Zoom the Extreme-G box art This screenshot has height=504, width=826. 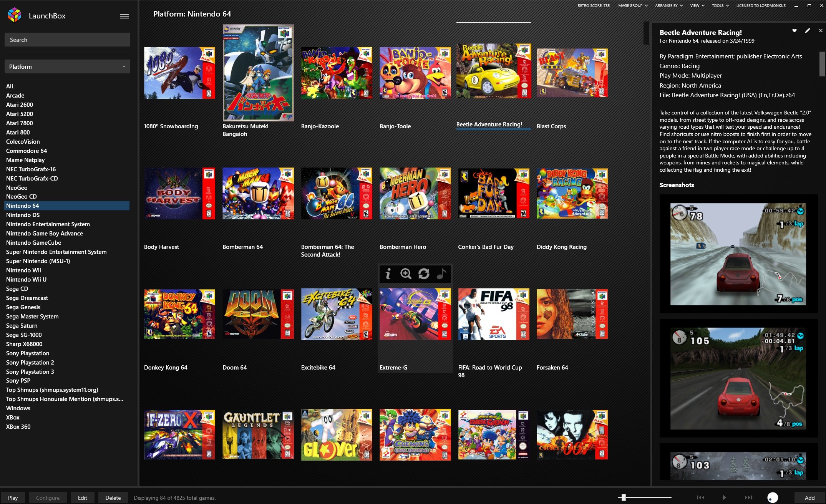click(406, 274)
